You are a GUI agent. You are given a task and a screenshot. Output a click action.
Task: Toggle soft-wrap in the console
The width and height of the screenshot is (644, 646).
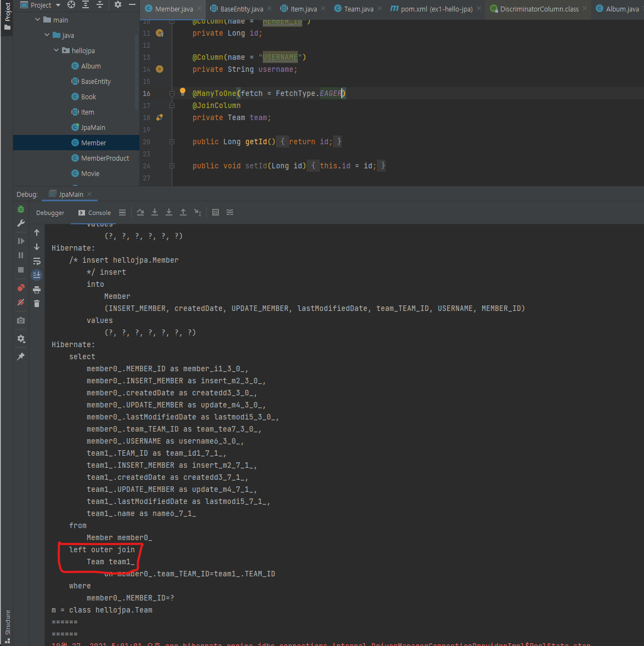[x=37, y=261]
